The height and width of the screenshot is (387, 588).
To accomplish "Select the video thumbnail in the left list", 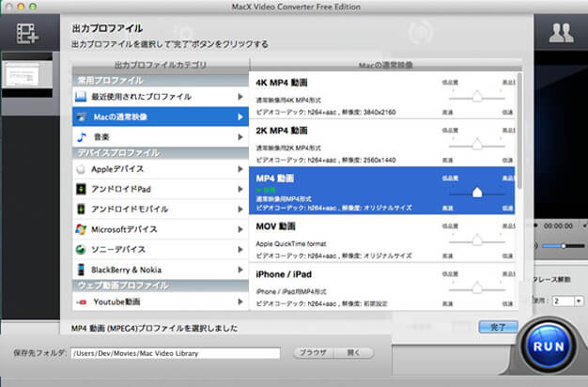I will [27, 75].
